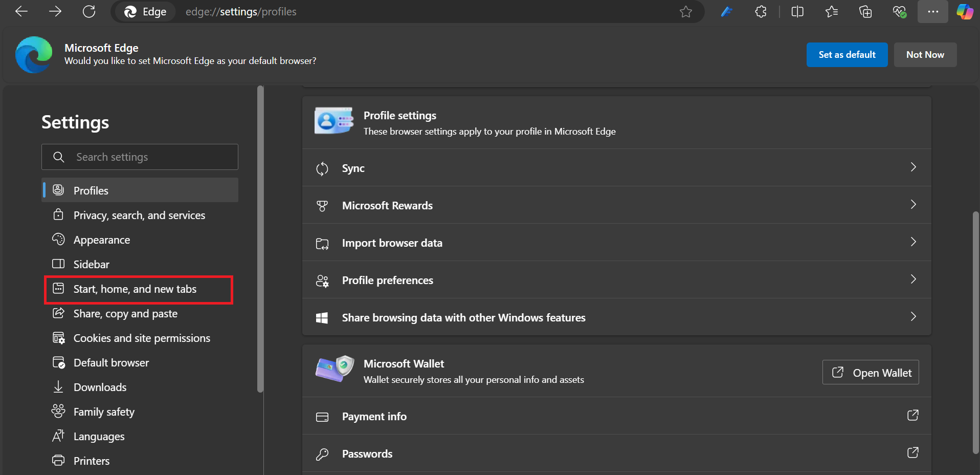The width and height of the screenshot is (980, 475).
Task: Open Appearance settings
Action: pos(140,240)
